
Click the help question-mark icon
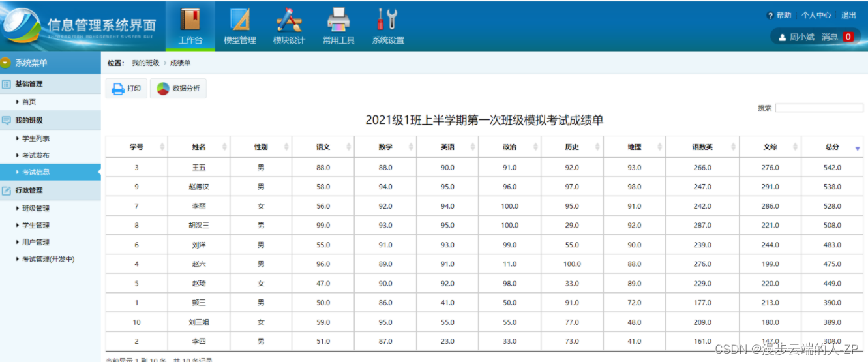point(770,16)
